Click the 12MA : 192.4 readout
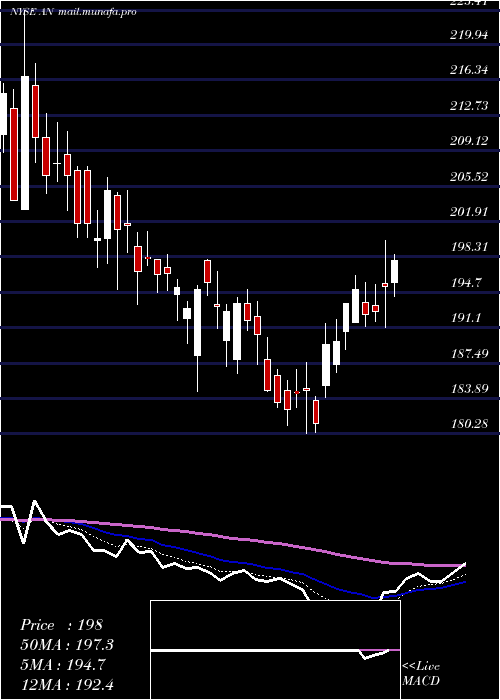500x700 pixels. [67, 684]
